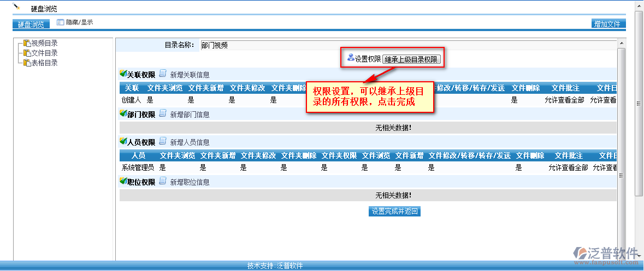Click 增加文件 in the top bar
The image size is (644, 271).
coord(607,24)
